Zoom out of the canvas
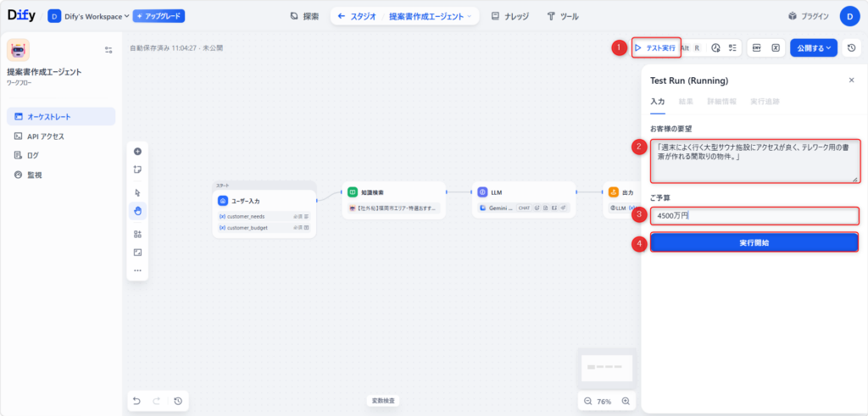The image size is (868, 416). tap(587, 401)
